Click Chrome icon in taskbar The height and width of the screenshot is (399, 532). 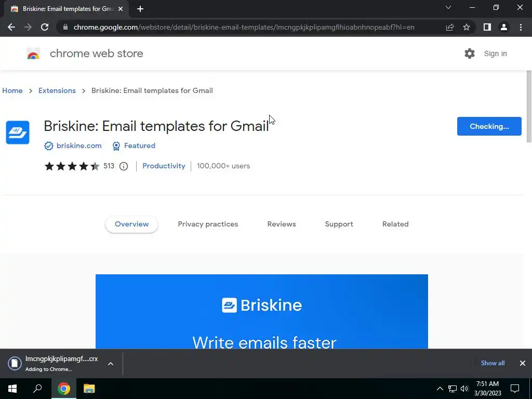(x=63, y=389)
